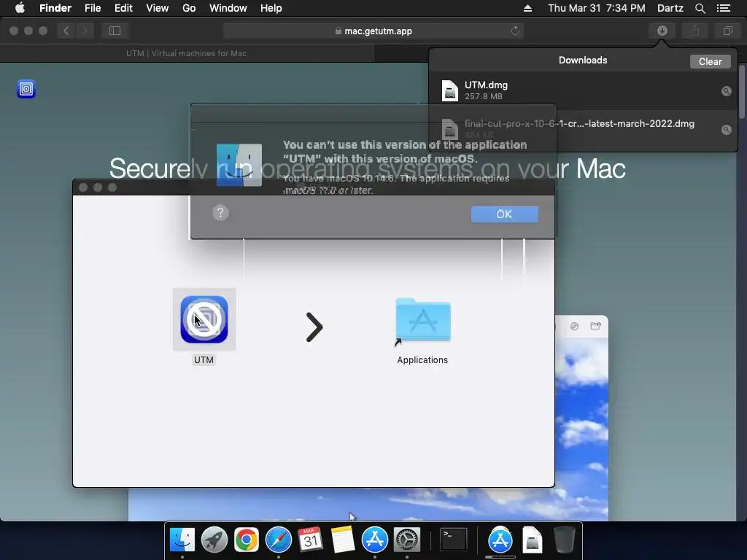Open the Applications stack in the Dock
Viewport: 747px width, 560px height.
click(x=500, y=540)
